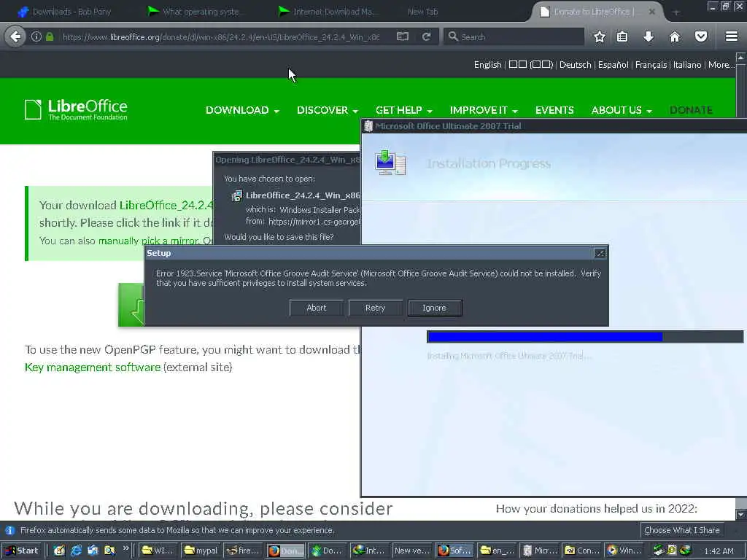Show bookmarks list icon in Firefox toolbar
747x560 pixels.
pyautogui.click(x=622, y=36)
